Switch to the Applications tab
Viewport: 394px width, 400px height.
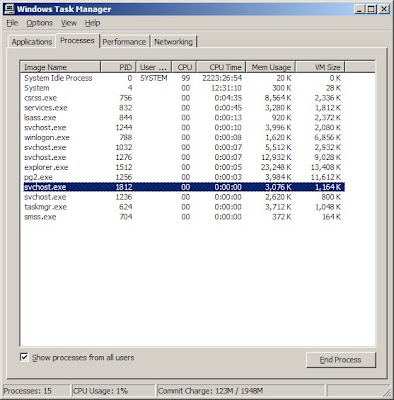pos(32,42)
